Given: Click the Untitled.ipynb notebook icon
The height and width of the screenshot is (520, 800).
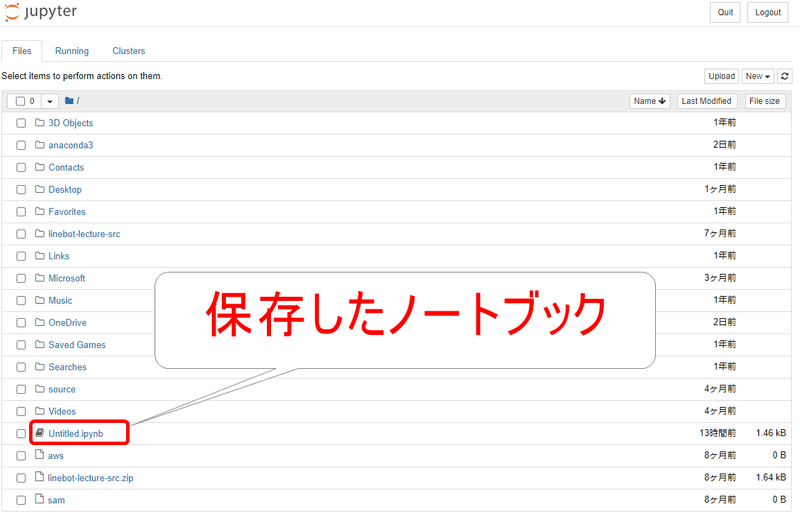Looking at the screenshot, I should [40, 433].
